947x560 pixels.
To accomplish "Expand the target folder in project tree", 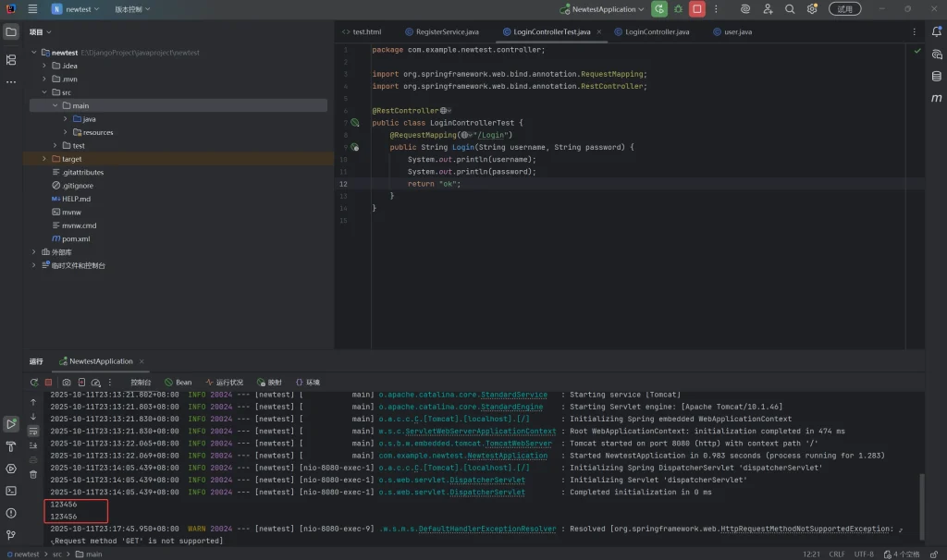I will point(43,159).
